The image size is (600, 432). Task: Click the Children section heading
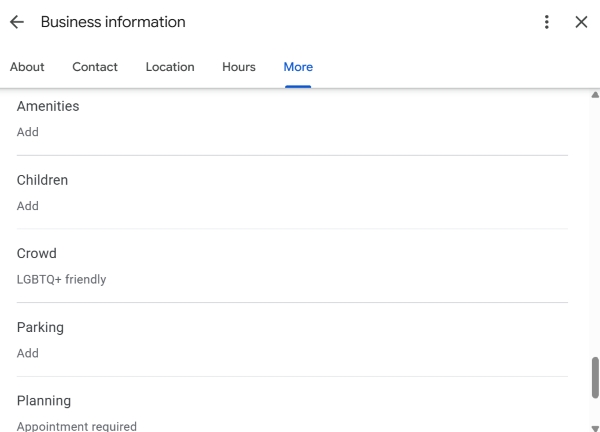tap(42, 180)
